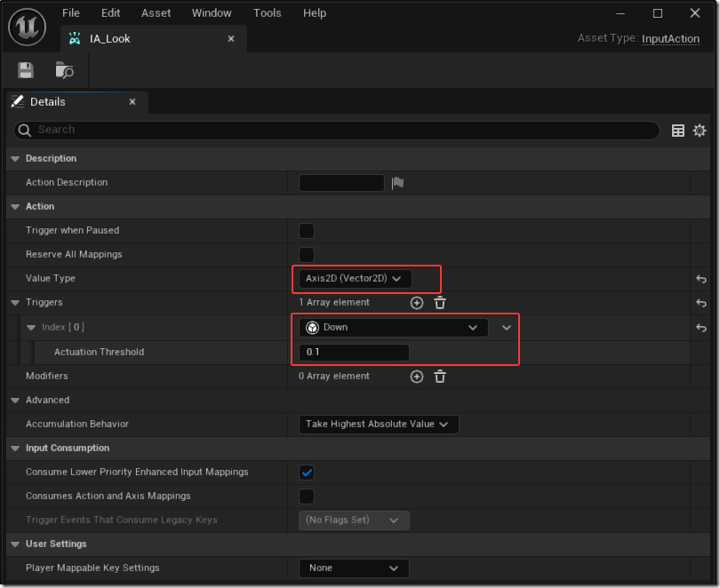720x588 pixels.
Task: Open the Accumulation Behavior dropdown
Action: coord(379,425)
